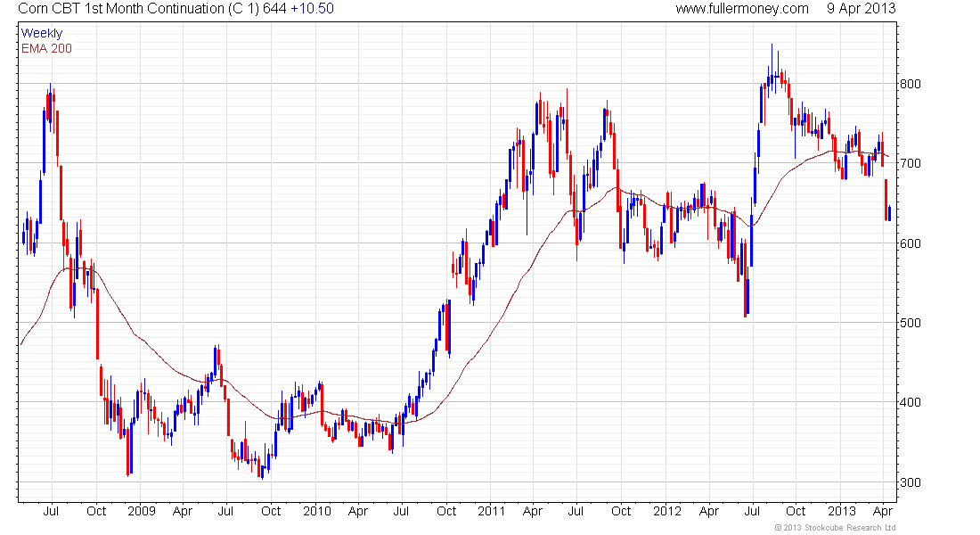Click the '2011' time axis label
Screen dimensions: 980x535
491,511
